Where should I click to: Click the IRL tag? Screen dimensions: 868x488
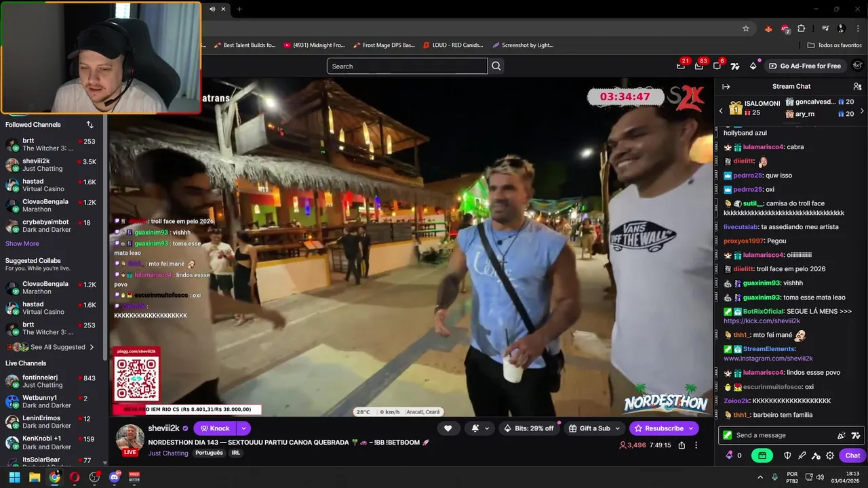click(x=235, y=453)
